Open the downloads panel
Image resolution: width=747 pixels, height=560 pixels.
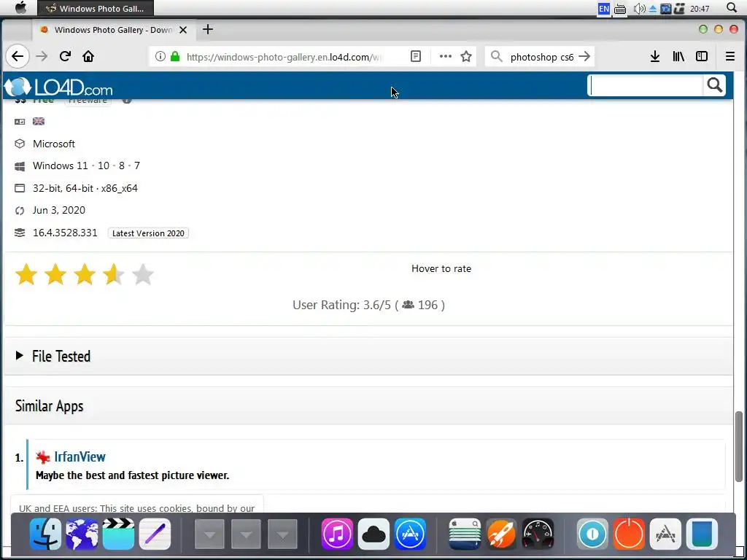coord(655,57)
